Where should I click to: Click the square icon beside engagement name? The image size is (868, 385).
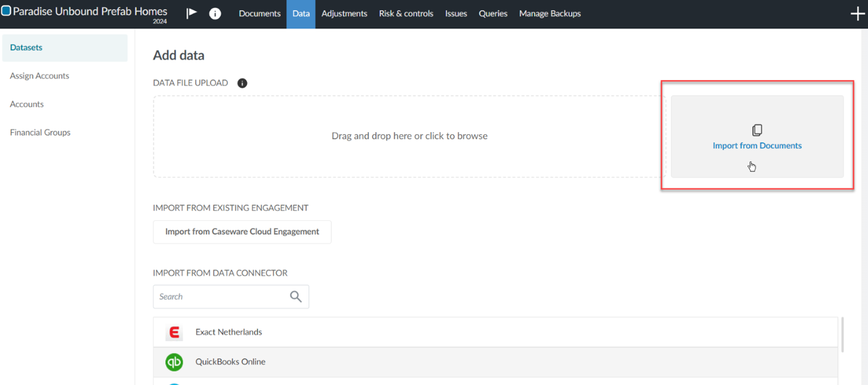pos(6,12)
